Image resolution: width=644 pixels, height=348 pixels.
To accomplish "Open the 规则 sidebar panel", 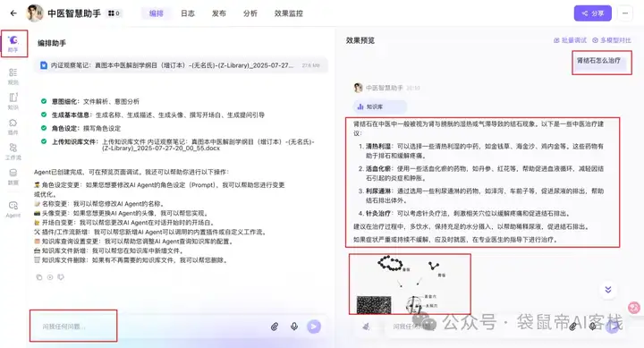I will [13, 76].
